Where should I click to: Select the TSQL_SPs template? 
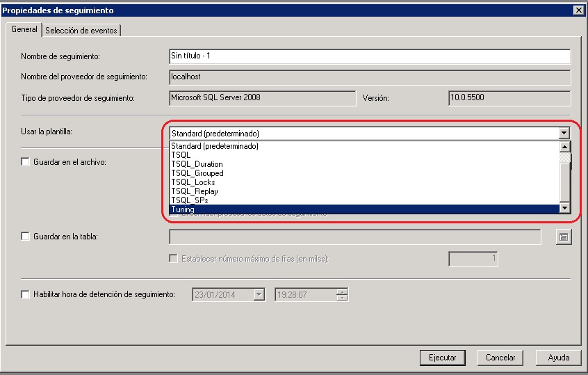tap(364, 200)
